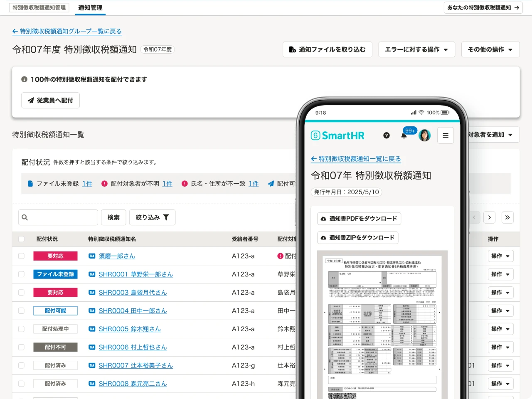Open 操作 dropdown in SHR0008 row
This screenshot has width=532, height=399.
501,384
